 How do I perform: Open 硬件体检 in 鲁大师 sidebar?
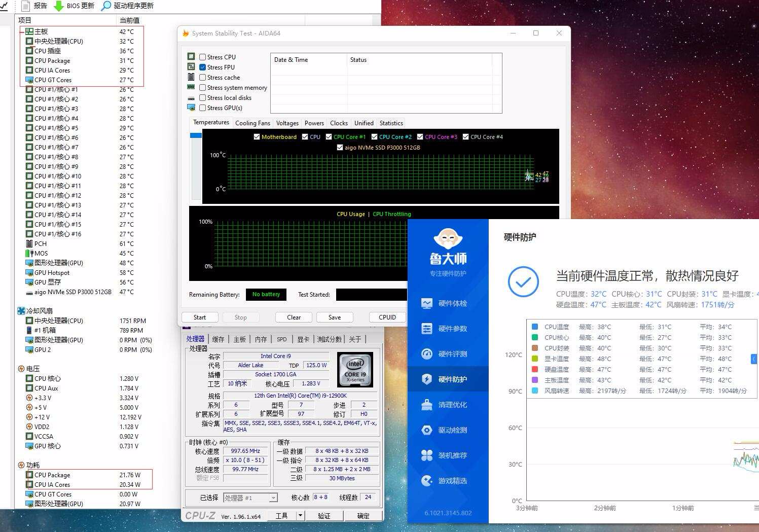[448, 303]
